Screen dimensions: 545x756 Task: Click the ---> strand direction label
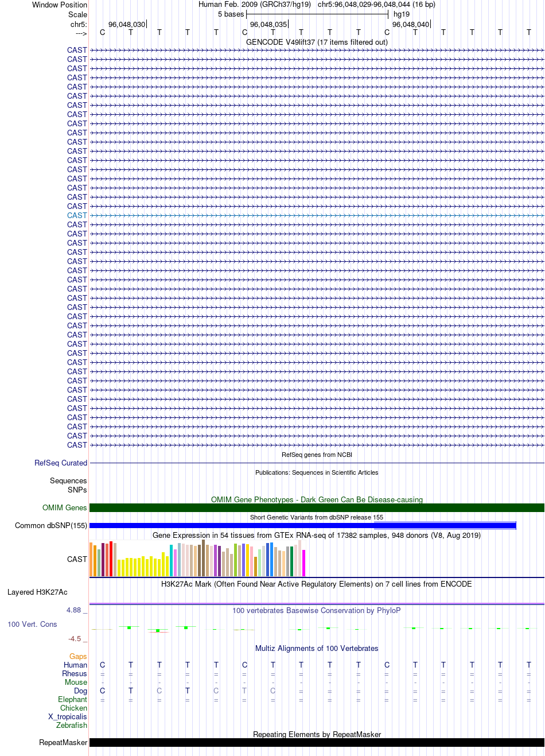pyautogui.click(x=81, y=33)
